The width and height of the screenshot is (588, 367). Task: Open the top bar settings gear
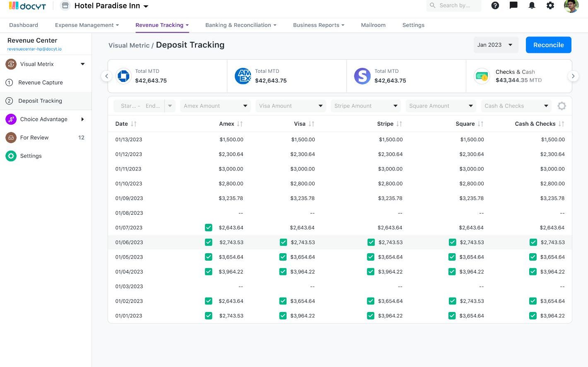click(550, 6)
